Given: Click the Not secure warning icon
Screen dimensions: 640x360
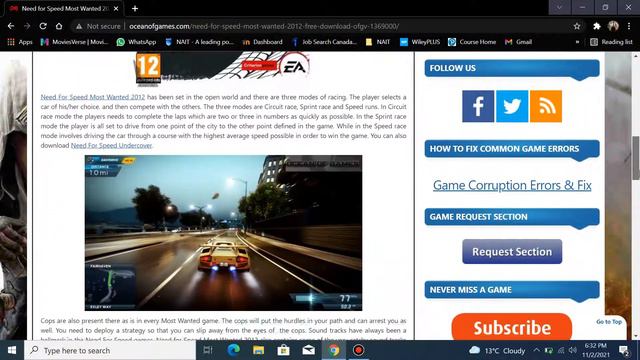Looking at the screenshot, I should [x=79, y=26].
